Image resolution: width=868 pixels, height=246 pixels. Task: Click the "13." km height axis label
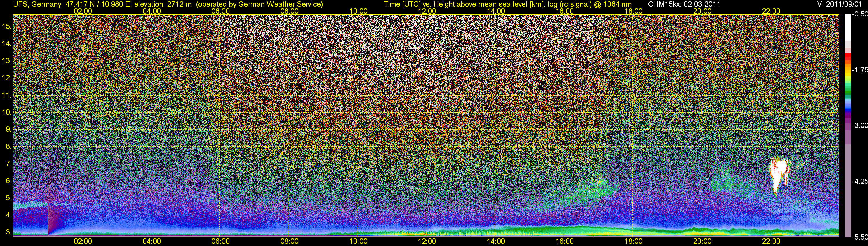(7, 61)
